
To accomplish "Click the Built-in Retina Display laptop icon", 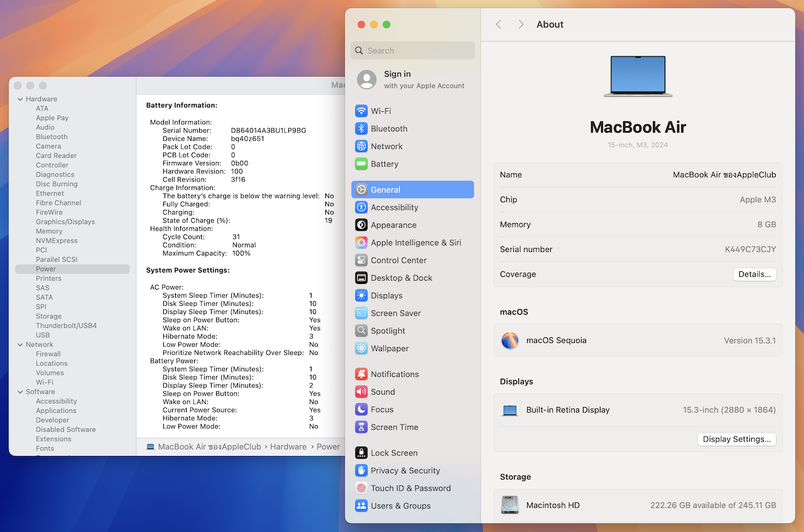I will pos(510,410).
